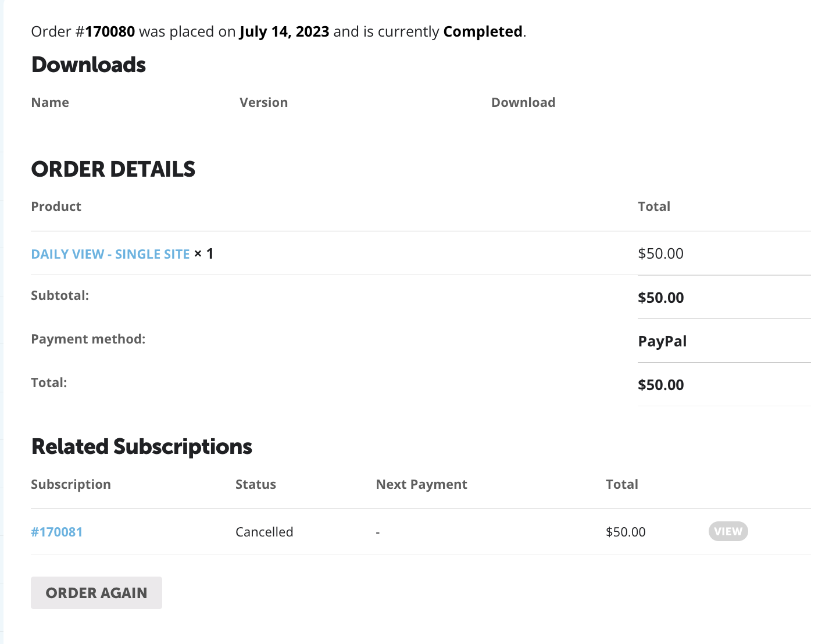This screenshot has height=644, width=836.
Task: Click the July 14, 2023 order date
Action: click(x=284, y=31)
